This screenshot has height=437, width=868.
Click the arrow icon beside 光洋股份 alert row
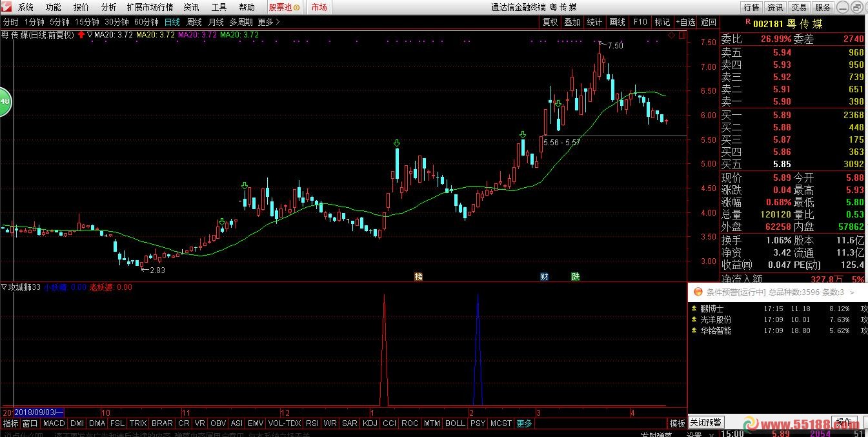[694, 320]
